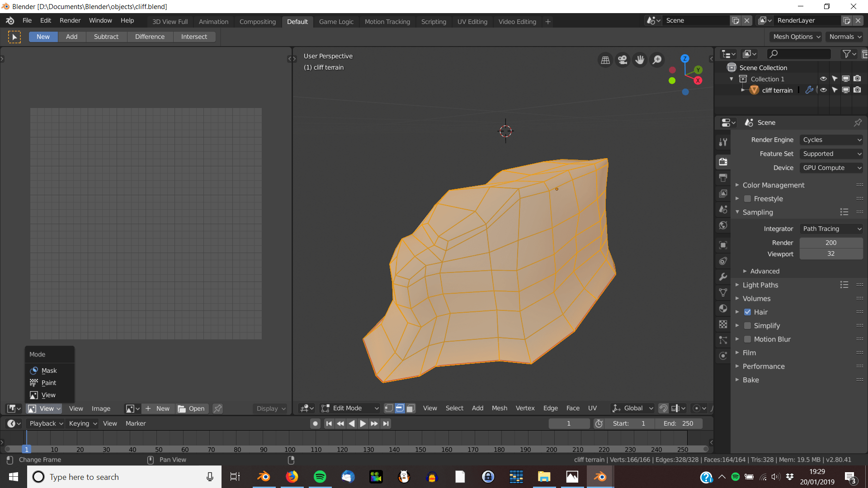Image resolution: width=868 pixels, height=488 pixels.
Task: Open the Modifier properties wrench icon
Action: click(x=723, y=277)
